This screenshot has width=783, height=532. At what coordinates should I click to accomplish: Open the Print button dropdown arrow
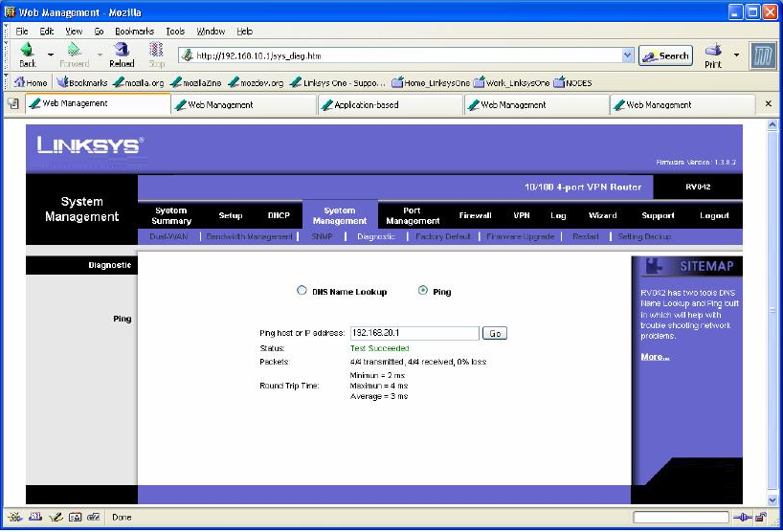(x=736, y=54)
